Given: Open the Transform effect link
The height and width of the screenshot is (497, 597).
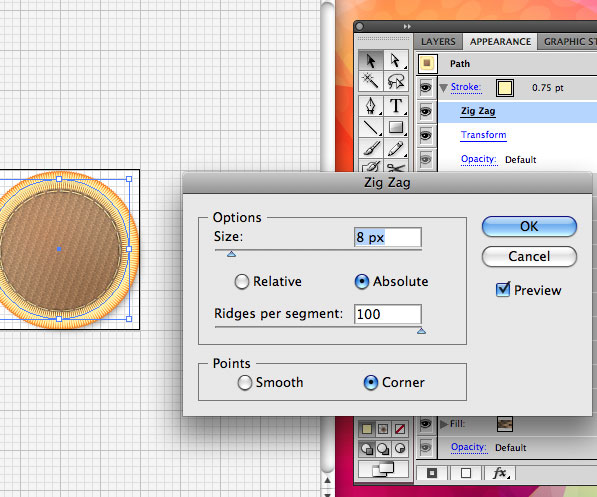Looking at the screenshot, I should pyautogui.click(x=484, y=135).
